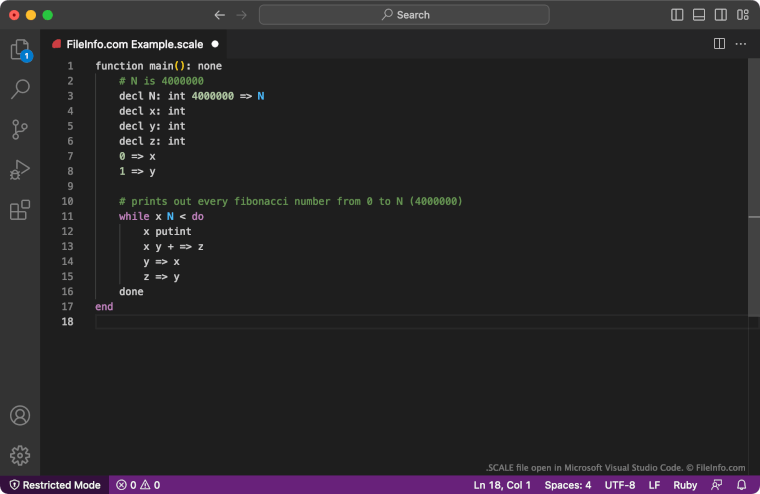Open the Accounts menu icon
Image resolution: width=760 pixels, height=494 pixels.
point(19,416)
